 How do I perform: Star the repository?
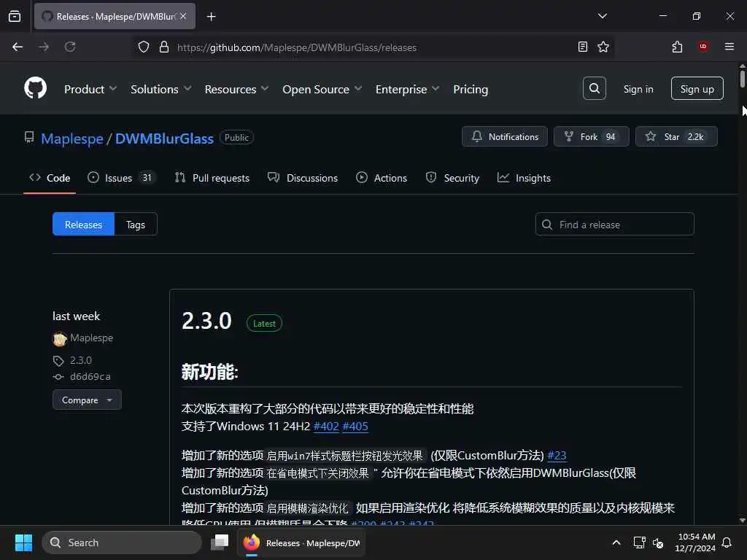pyautogui.click(x=676, y=136)
